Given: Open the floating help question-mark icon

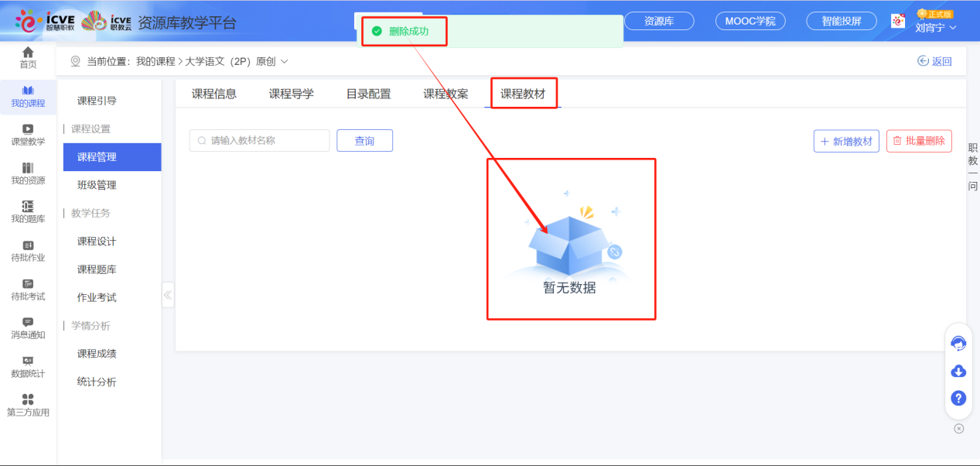Looking at the screenshot, I should tap(958, 398).
